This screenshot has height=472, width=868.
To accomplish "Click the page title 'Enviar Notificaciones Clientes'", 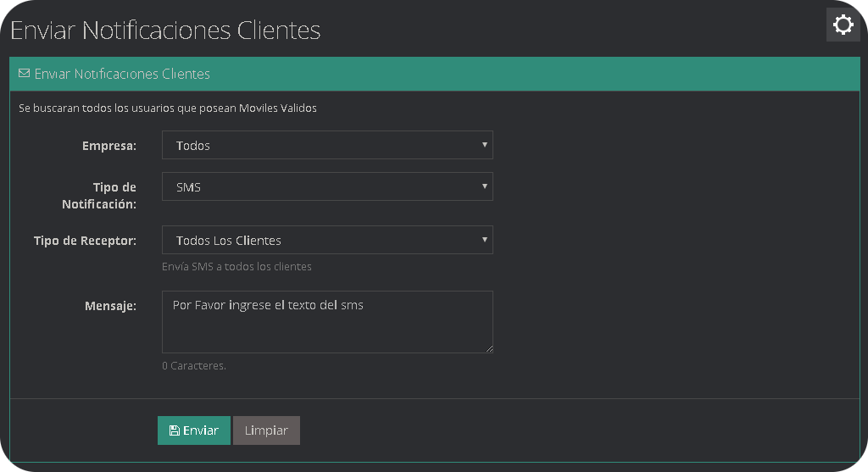I will pyautogui.click(x=165, y=30).
